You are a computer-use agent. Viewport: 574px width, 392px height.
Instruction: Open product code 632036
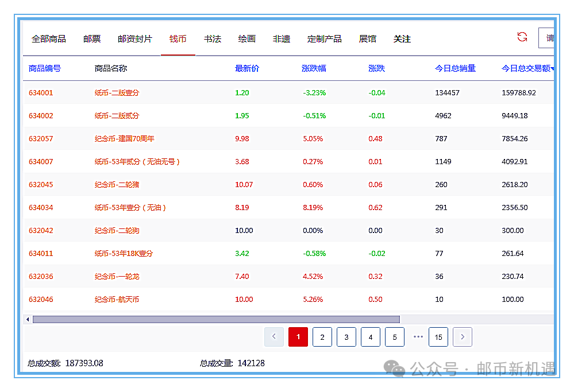pos(41,277)
